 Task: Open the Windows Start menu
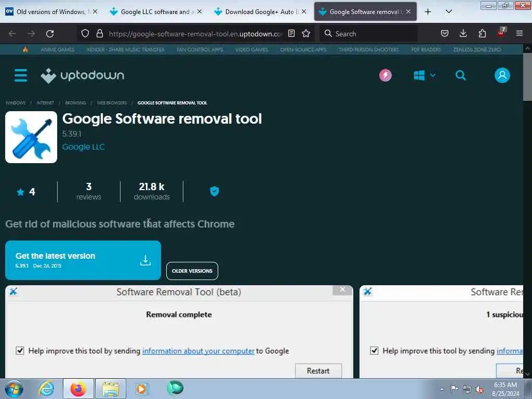(14, 389)
